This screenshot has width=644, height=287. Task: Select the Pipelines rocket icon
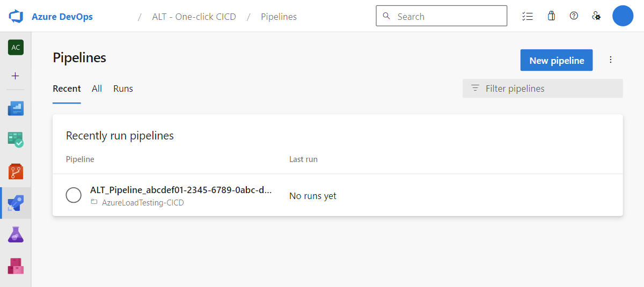coord(16,203)
